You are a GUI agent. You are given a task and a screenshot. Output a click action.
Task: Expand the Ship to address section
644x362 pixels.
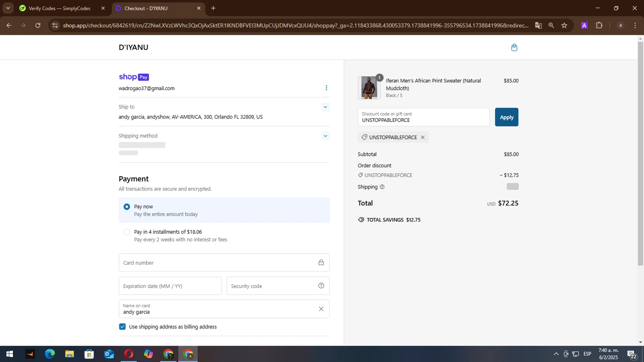[325, 107]
